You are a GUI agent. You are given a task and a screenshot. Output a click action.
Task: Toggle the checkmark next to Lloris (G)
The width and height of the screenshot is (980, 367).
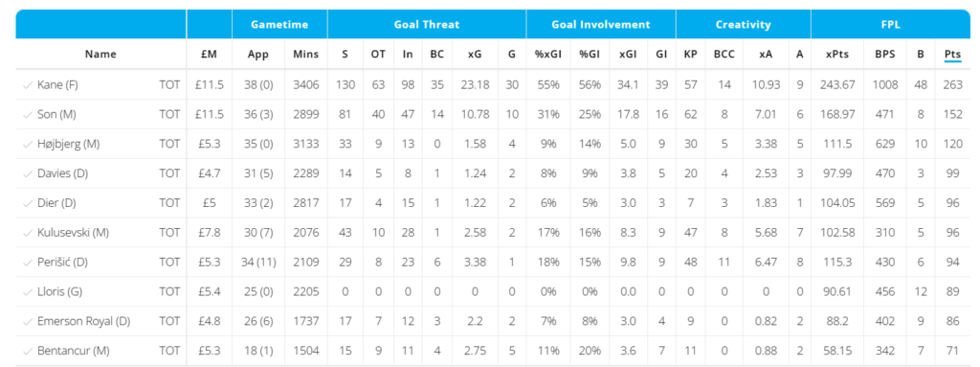tap(27, 291)
